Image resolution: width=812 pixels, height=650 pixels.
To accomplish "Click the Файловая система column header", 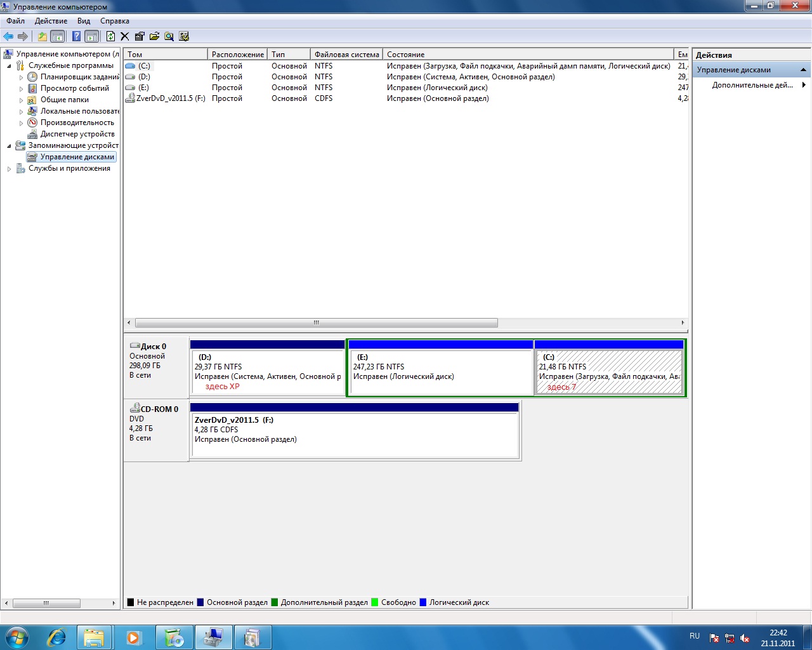I will pos(346,55).
